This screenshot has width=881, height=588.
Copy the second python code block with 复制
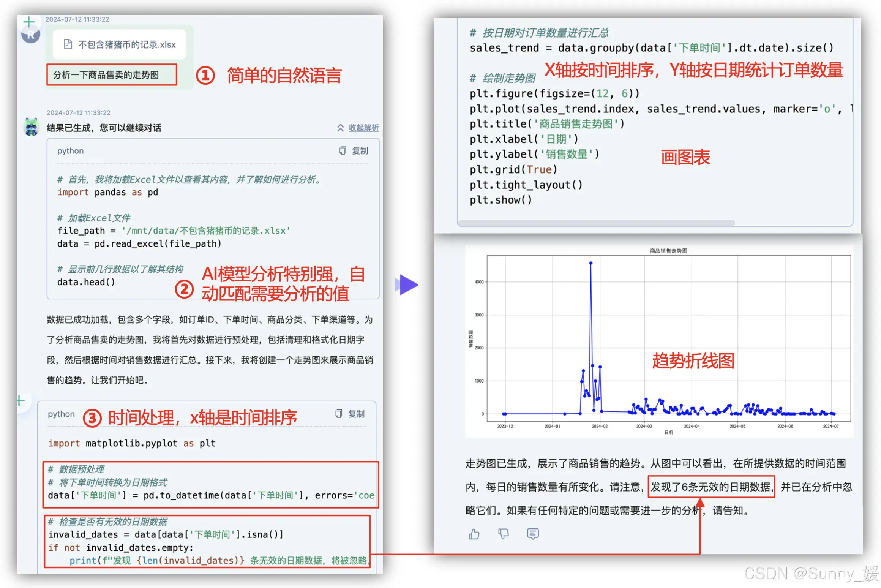356,414
